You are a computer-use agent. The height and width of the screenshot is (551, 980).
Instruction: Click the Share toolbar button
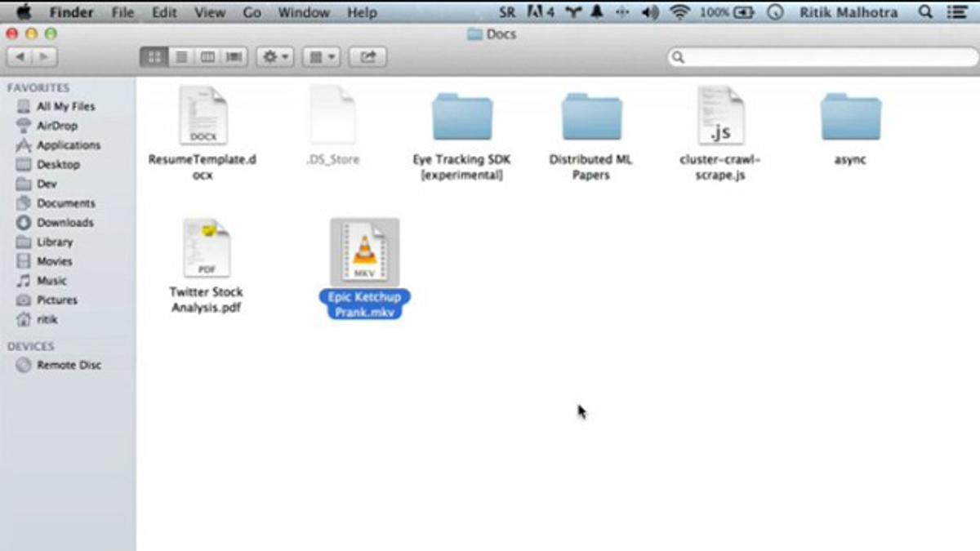click(367, 57)
